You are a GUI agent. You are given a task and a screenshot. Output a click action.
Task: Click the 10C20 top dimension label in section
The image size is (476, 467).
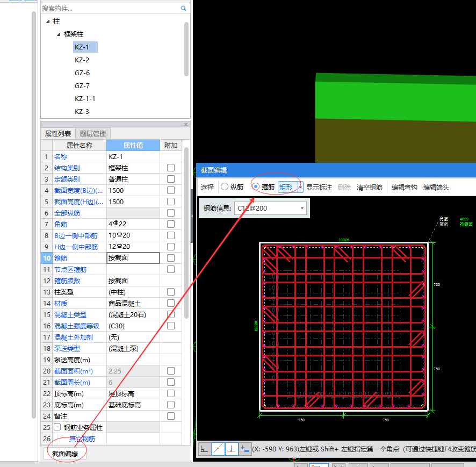click(344, 240)
